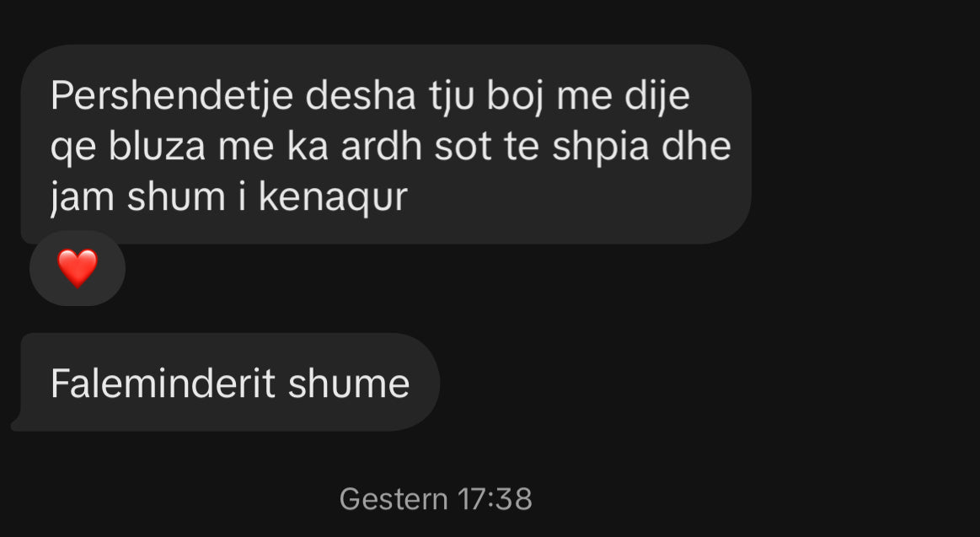980x537 pixels.
Task: Click the Gestern 17:38 timestamp
Action: click(436, 499)
